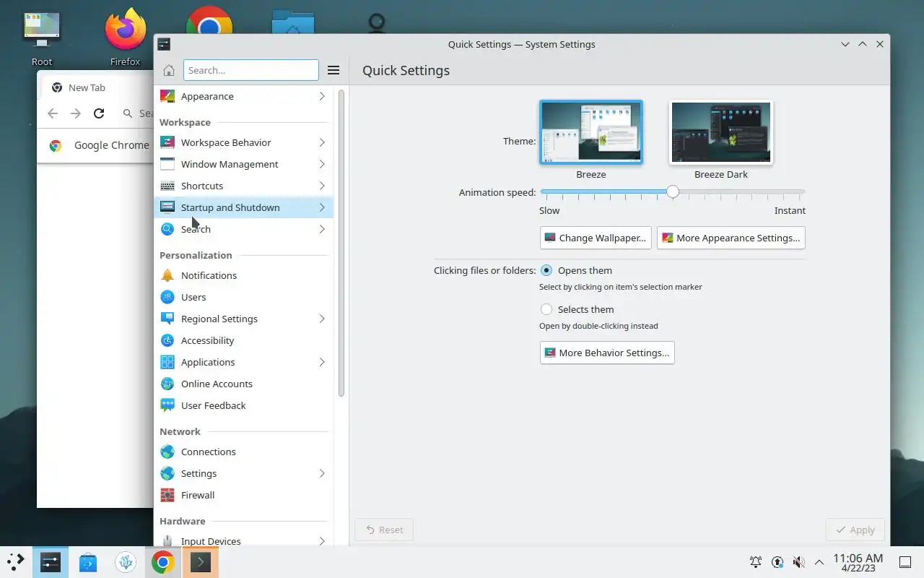Select the 'Opens them' radio option

pyautogui.click(x=546, y=270)
